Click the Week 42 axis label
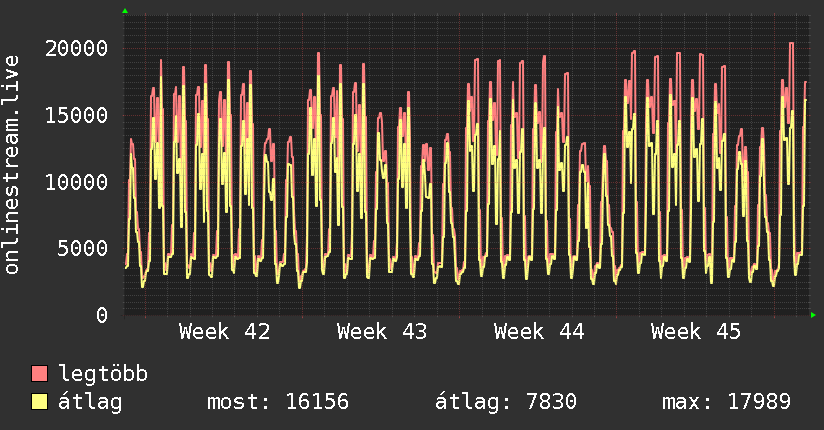Image resolution: width=824 pixels, height=430 pixels. (224, 332)
